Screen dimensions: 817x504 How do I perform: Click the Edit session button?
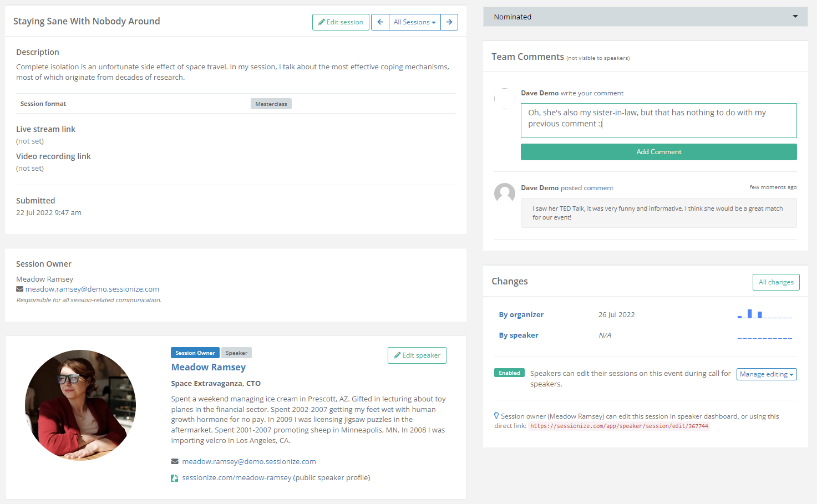(341, 22)
